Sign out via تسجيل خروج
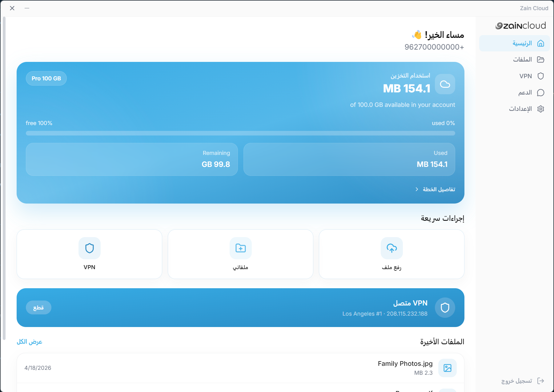The width and height of the screenshot is (554, 392). point(523,381)
